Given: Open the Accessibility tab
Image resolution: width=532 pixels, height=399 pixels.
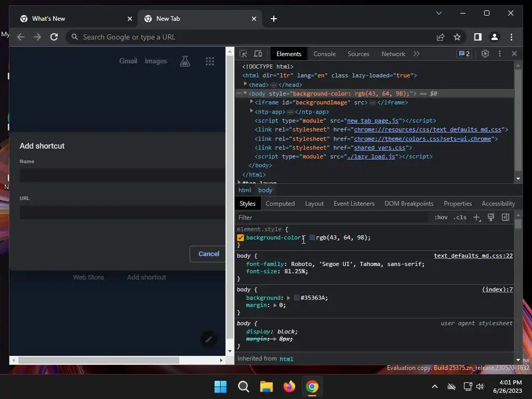Looking at the screenshot, I should (x=498, y=204).
